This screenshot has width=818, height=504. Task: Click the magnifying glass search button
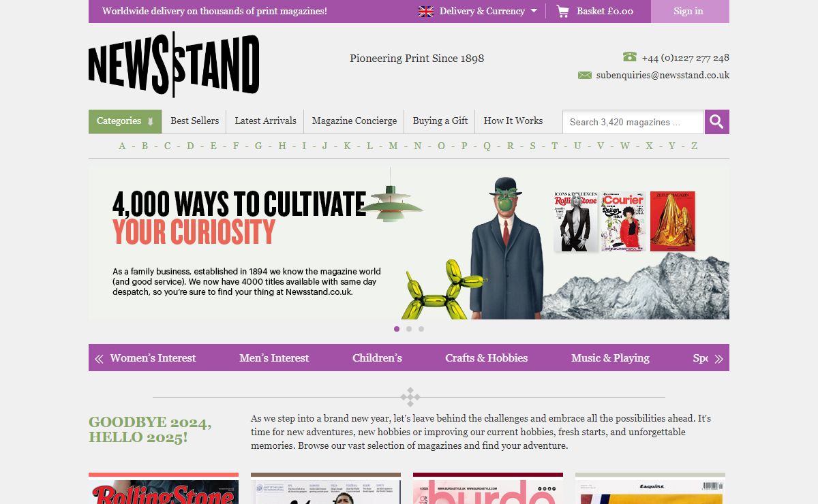[716, 122]
